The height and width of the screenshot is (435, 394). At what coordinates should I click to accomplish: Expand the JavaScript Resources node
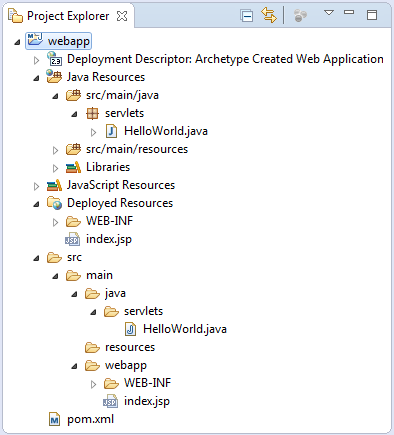(x=36, y=186)
